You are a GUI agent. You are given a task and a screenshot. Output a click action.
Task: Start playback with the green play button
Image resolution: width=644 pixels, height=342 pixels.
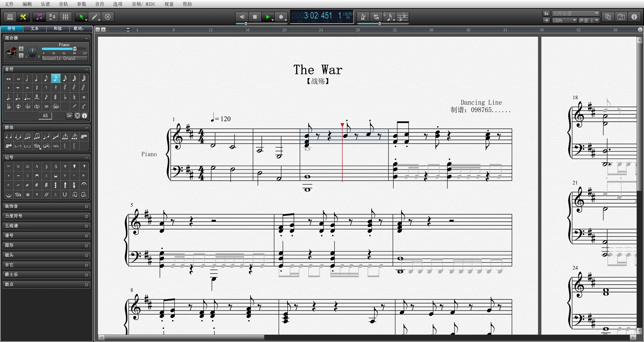coord(268,17)
